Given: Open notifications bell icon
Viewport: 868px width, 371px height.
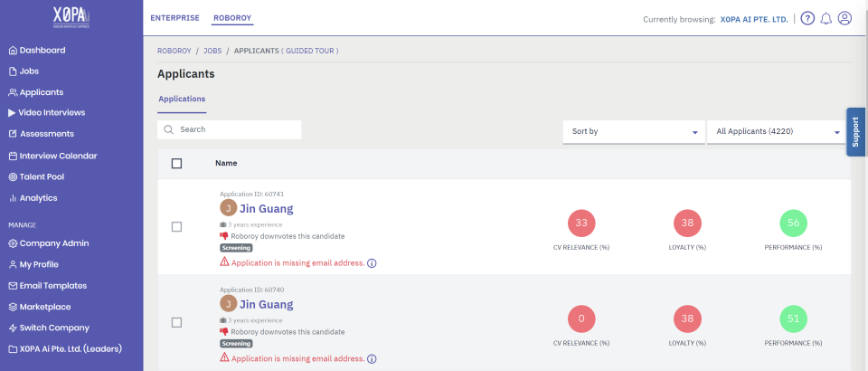Looking at the screenshot, I should tap(826, 19).
